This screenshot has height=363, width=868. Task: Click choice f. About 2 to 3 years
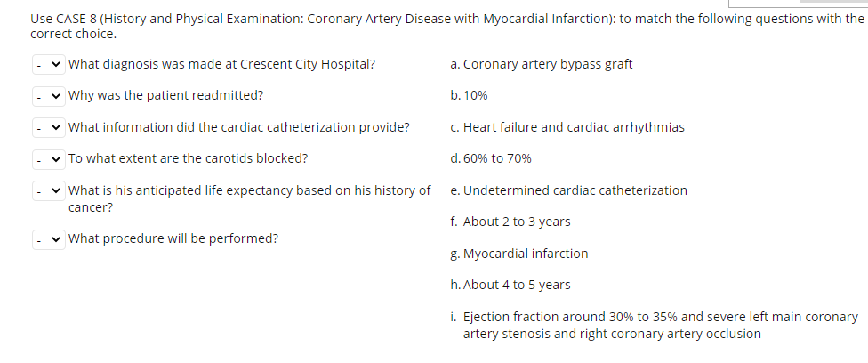[x=510, y=222]
